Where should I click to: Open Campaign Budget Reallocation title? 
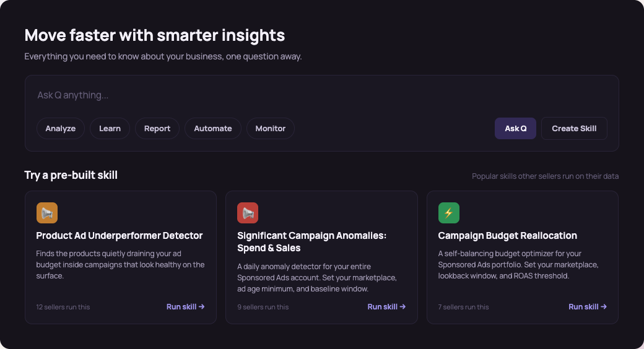[x=507, y=236]
